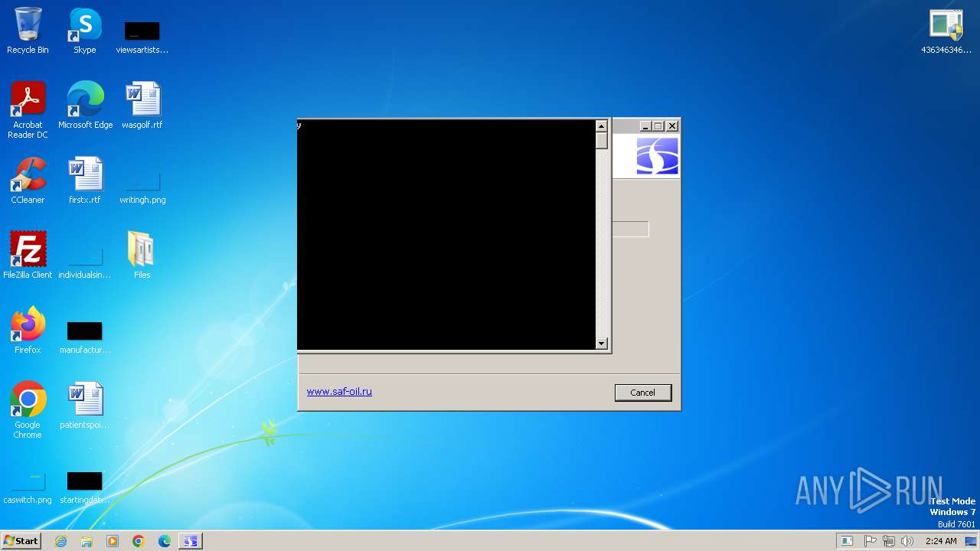Open the volume speaker tray icon

pyautogui.click(x=907, y=541)
